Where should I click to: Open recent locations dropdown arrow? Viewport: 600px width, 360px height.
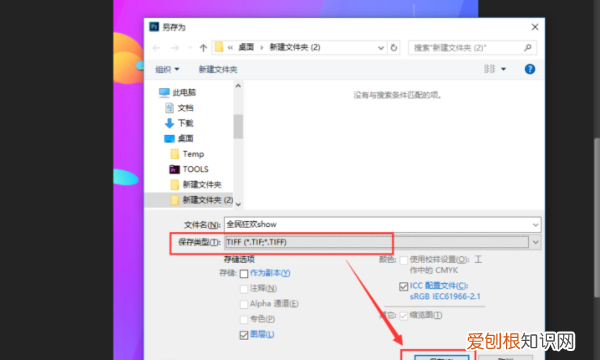point(190,48)
